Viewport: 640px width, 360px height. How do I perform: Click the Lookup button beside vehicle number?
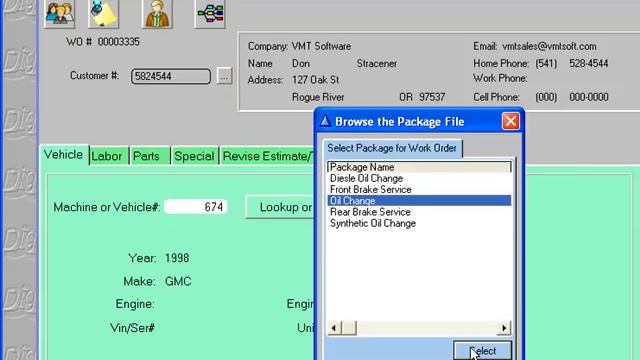[x=280, y=207]
